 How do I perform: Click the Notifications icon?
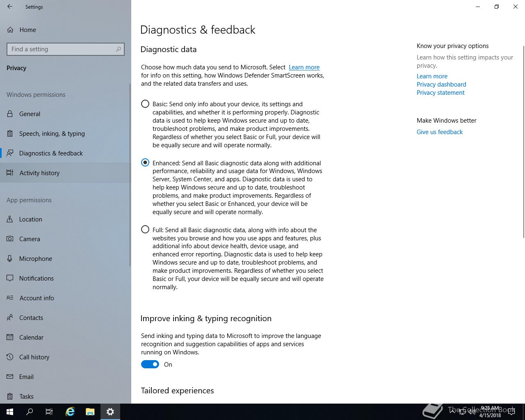pos(10,278)
